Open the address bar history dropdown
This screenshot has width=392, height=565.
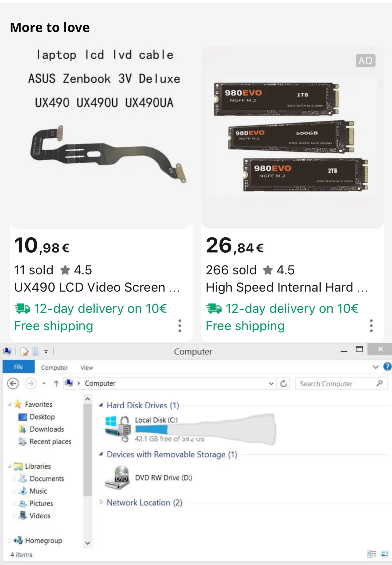tap(271, 383)
